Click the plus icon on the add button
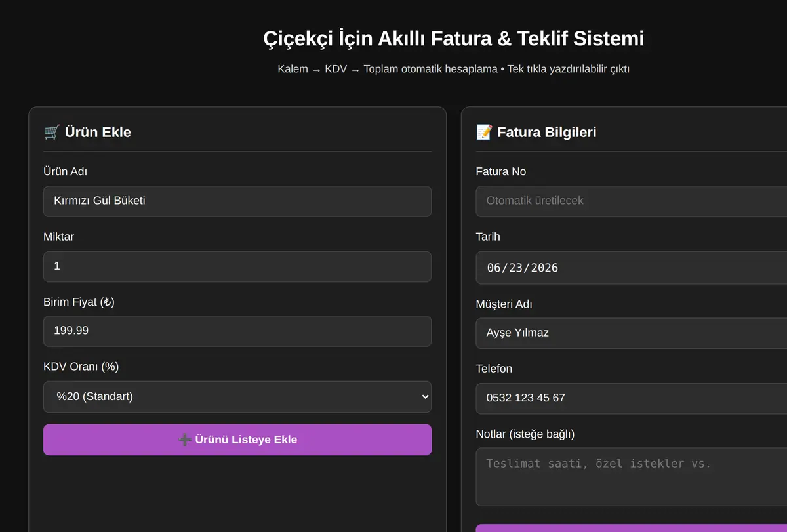This screenshot has width=787, height=532. pyautogui.click(x=185, y=440)
